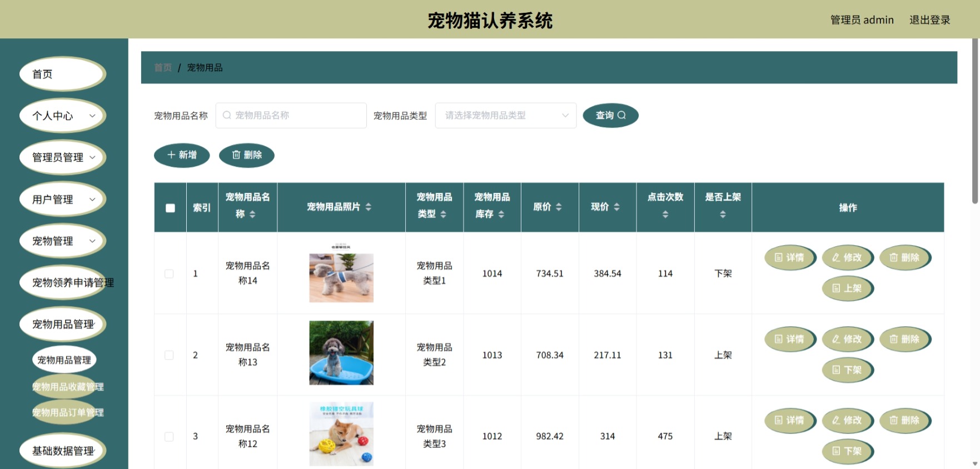Click the stock cell 1013
Image resolution: width=980 pixels, height=469 pixels.
click(x=492, y=355)
